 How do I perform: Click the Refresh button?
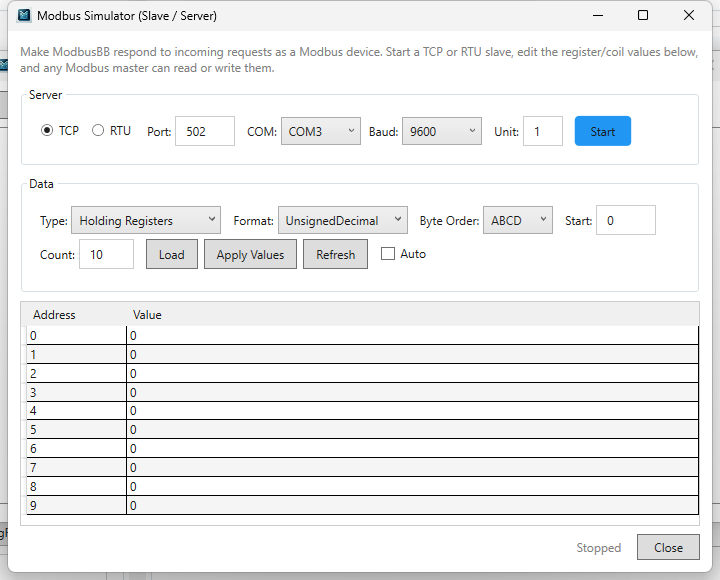(335, 254)
